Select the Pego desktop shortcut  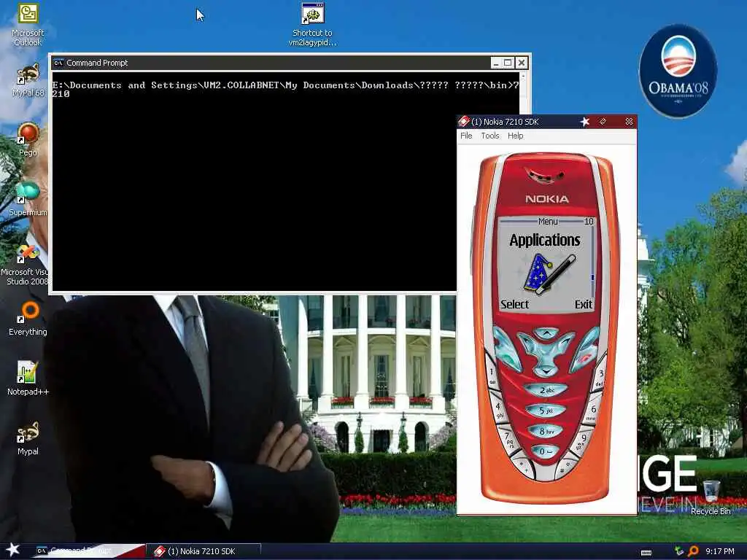point(28,139)
